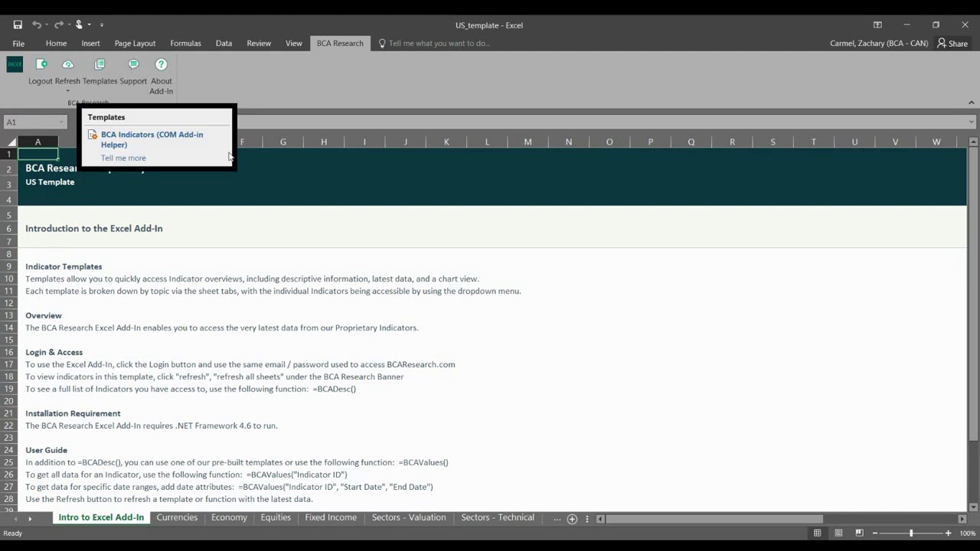Switch to Sectors - Valuation sheet tab
The height and width of the screenshot is (551, 980).
coord(409,518)
